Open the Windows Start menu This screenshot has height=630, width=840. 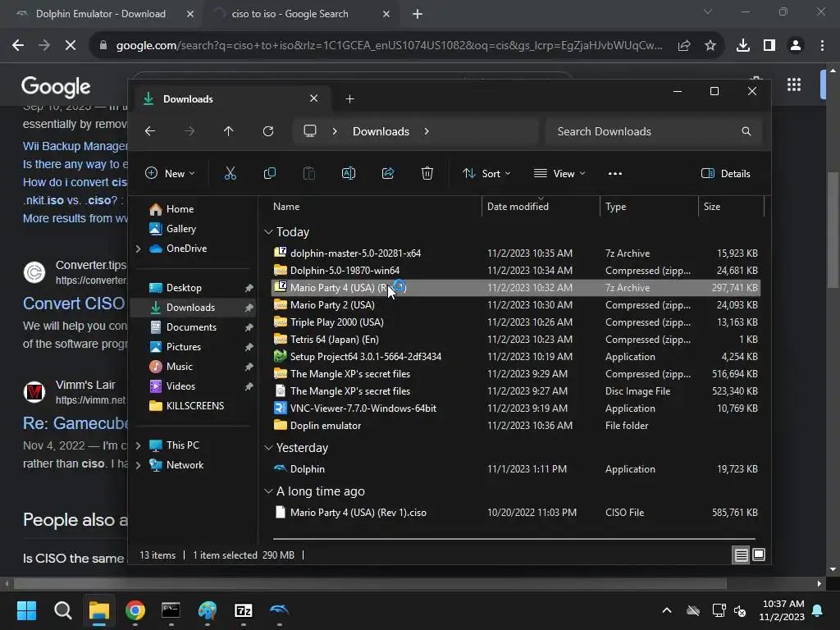[26, 610]
